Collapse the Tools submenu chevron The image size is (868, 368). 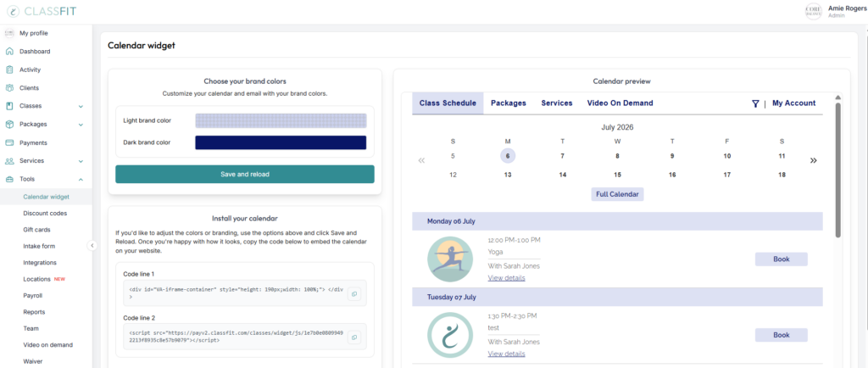click(81, 179)
